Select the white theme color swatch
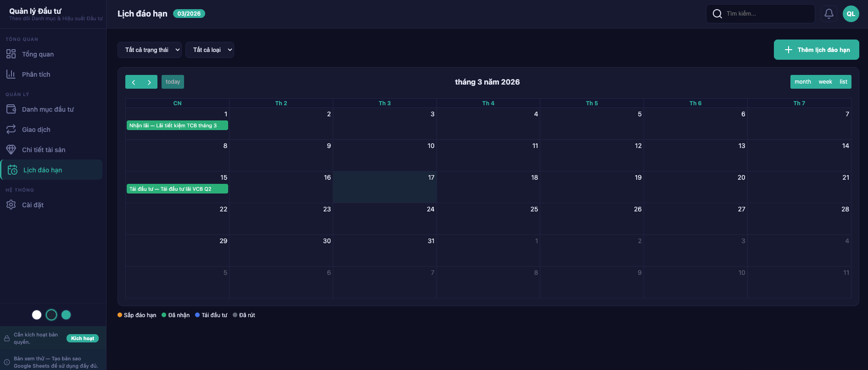The width and height of the screenshot is (868, 370). tap(37, 315)
